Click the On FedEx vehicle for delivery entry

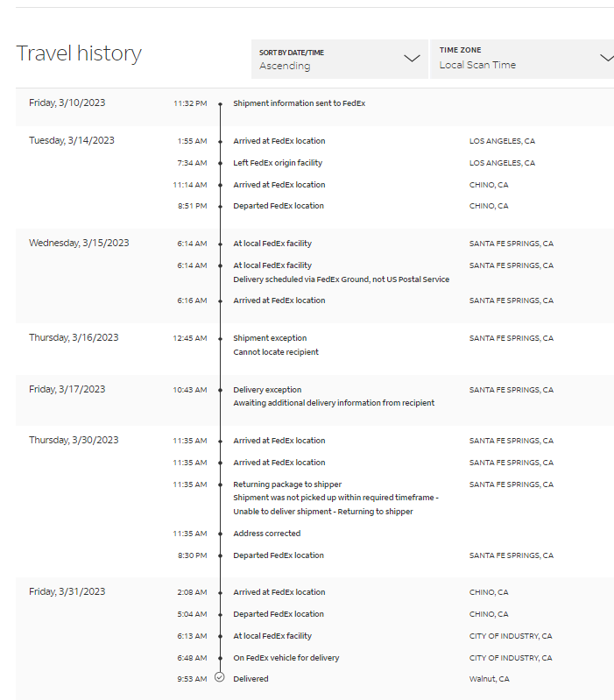click(286, 658)
